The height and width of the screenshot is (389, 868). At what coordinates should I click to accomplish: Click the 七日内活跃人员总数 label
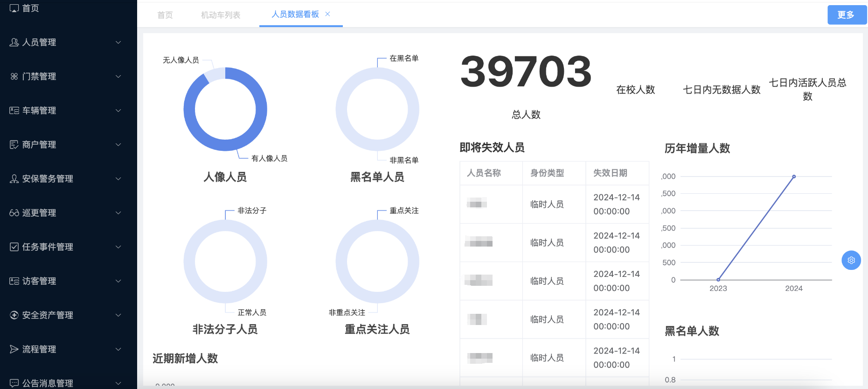(x=807, y=89)
